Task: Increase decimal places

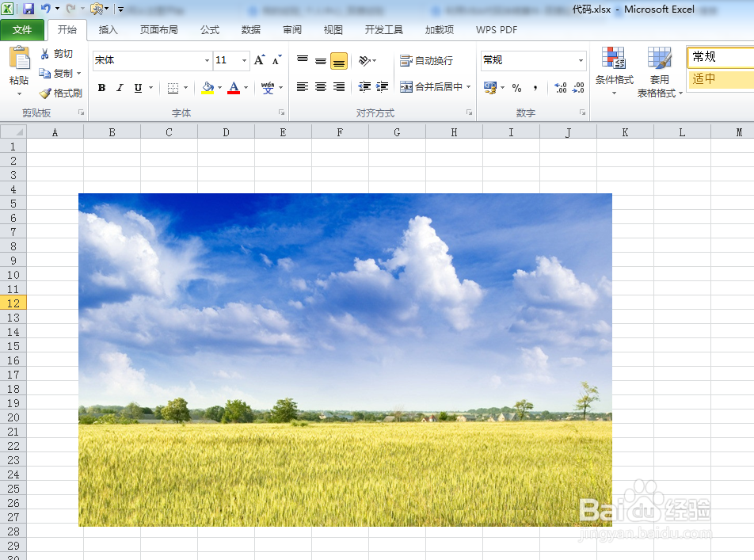Action: click(x=561, y=88)
